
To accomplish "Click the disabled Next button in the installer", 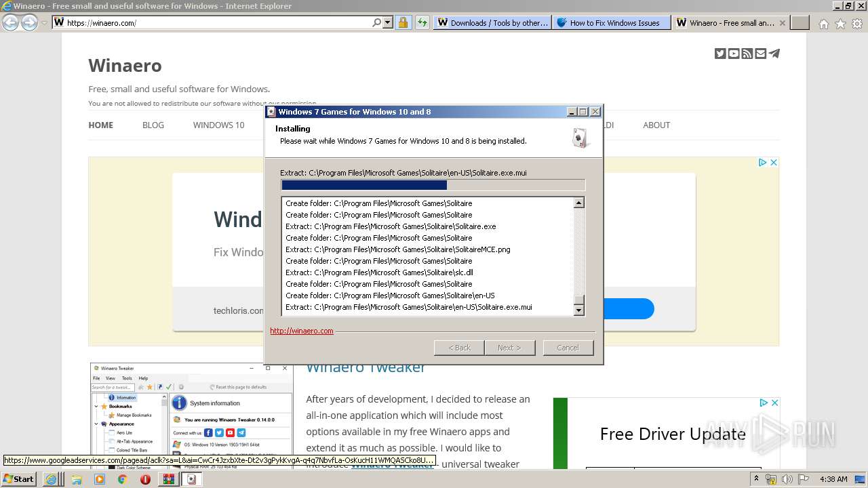I will coord(509,348).
